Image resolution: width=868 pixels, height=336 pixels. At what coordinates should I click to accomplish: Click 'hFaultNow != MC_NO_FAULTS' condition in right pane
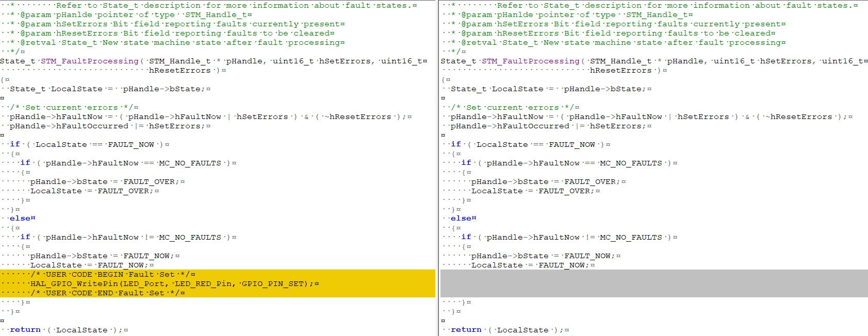coord(598,237)
